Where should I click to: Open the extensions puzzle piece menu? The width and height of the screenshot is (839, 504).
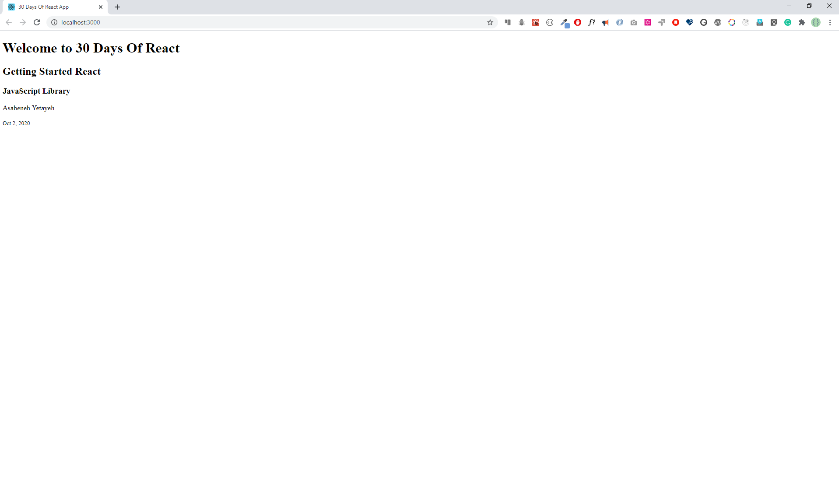(x=802, y=22)
